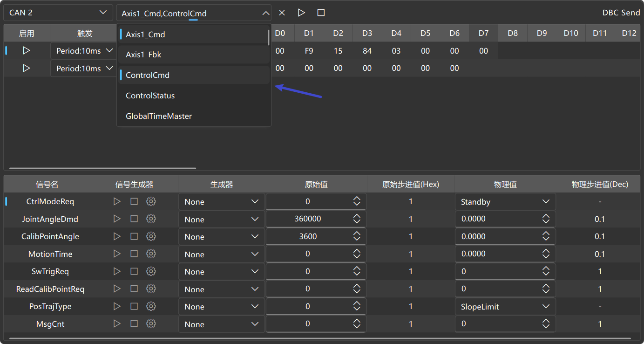Viewport: 644px width, 344px height.
Task: Click Axis1_Cmd in the message list
Action: pyautogui.click(x=194, y=34)
